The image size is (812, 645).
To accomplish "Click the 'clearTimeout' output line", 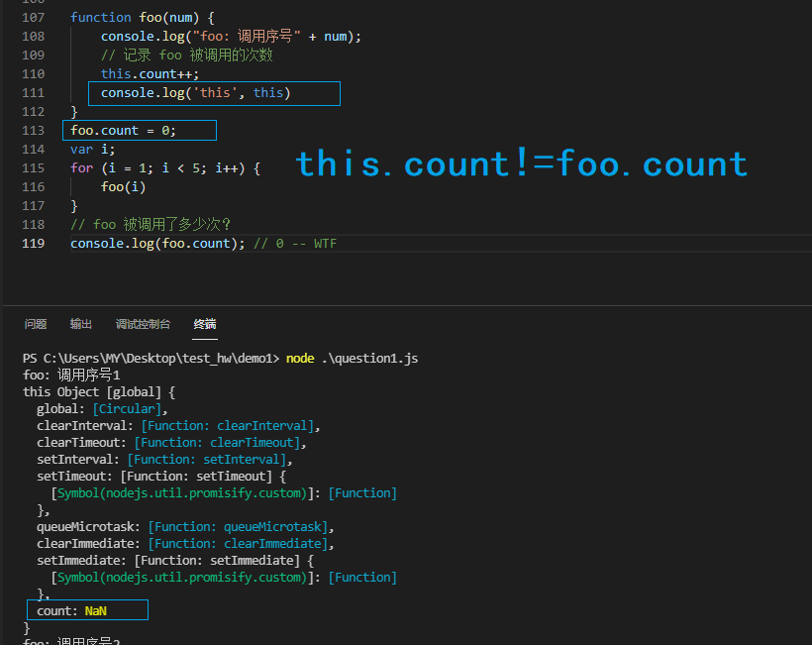I will [171, 443].
